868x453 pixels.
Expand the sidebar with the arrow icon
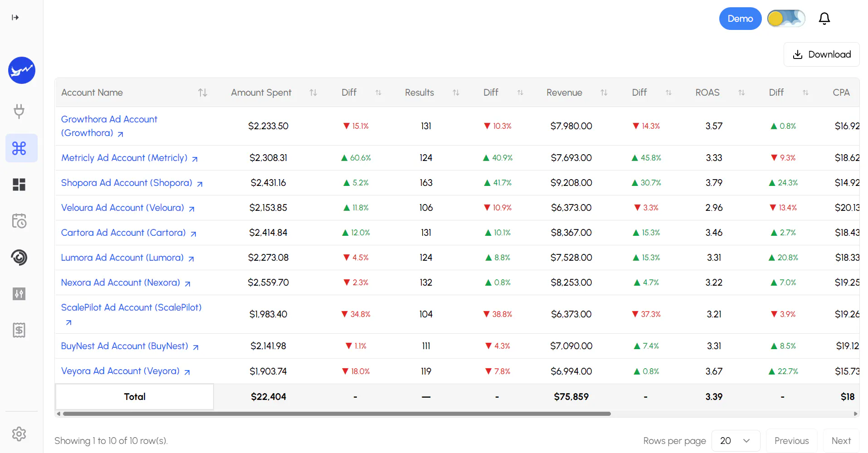pos(15,18)
